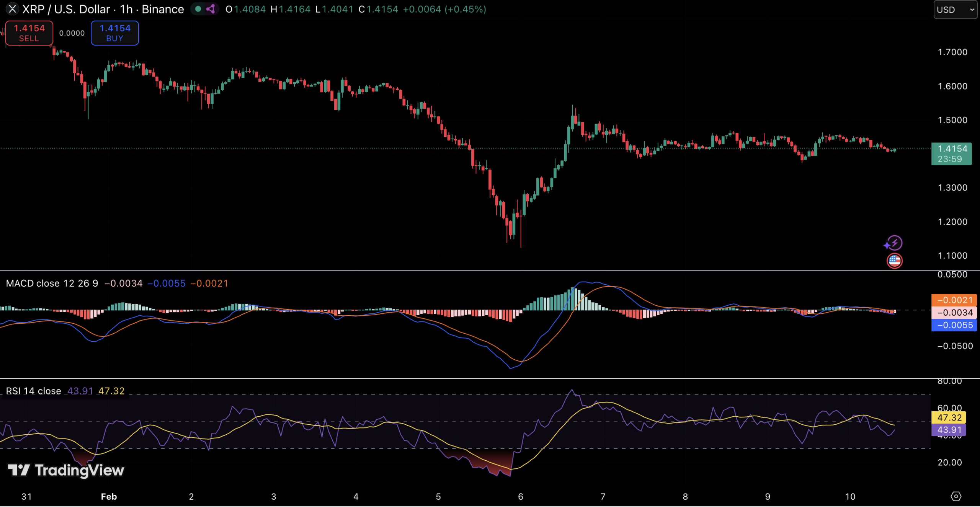Click the BUY button showing 1.4154

pos(114,33)
